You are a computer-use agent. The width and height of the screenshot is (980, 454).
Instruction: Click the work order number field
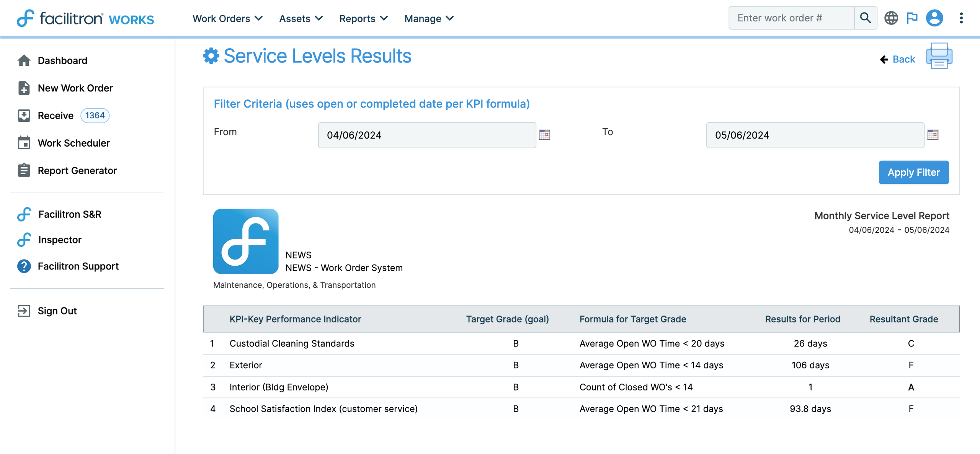(x=791, y=18)
